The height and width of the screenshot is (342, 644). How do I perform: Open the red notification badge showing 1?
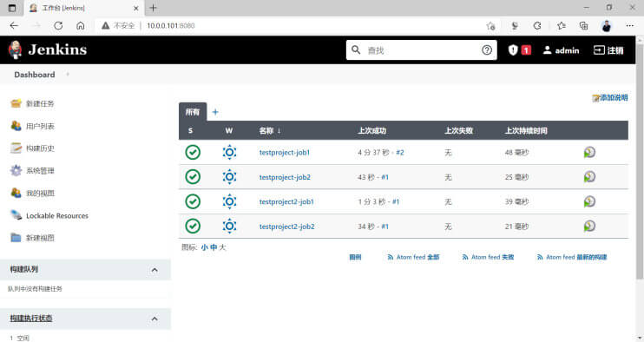tap(526, 50)
